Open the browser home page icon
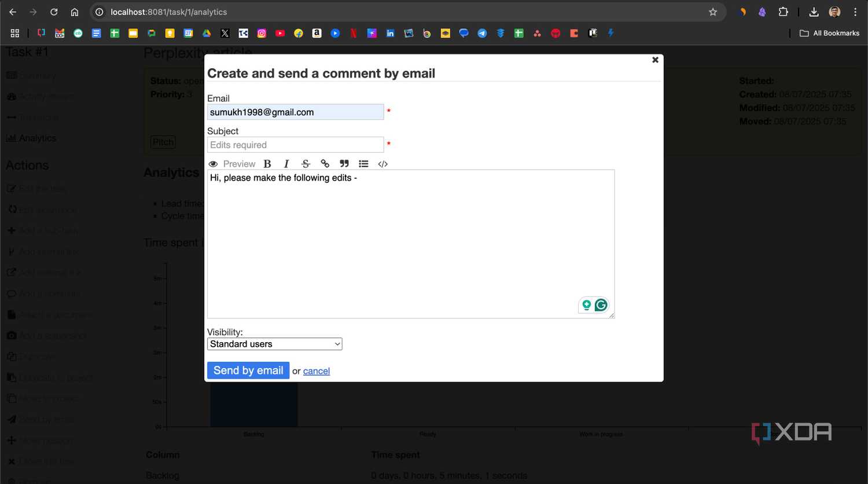This screenshot has height=484, width=868. 75,12
